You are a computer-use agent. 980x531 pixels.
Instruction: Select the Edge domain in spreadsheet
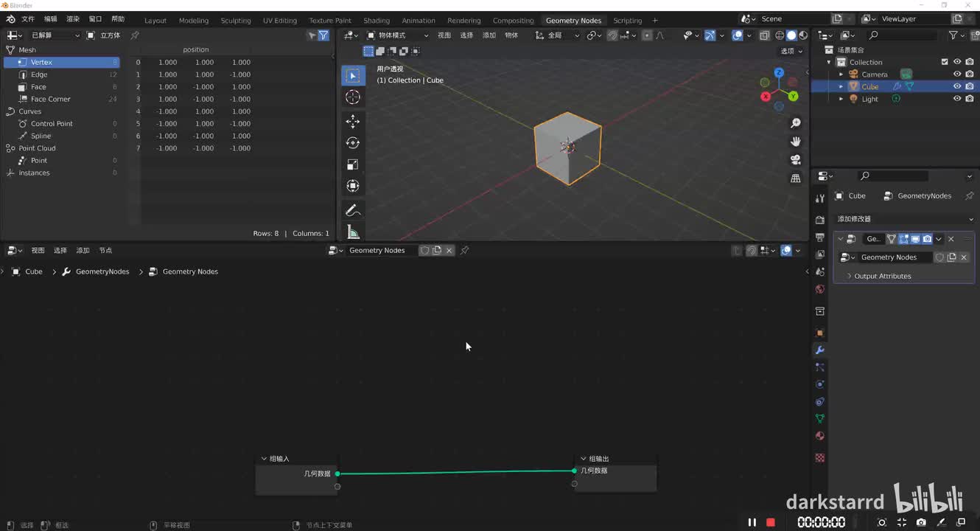click(39, 74)
